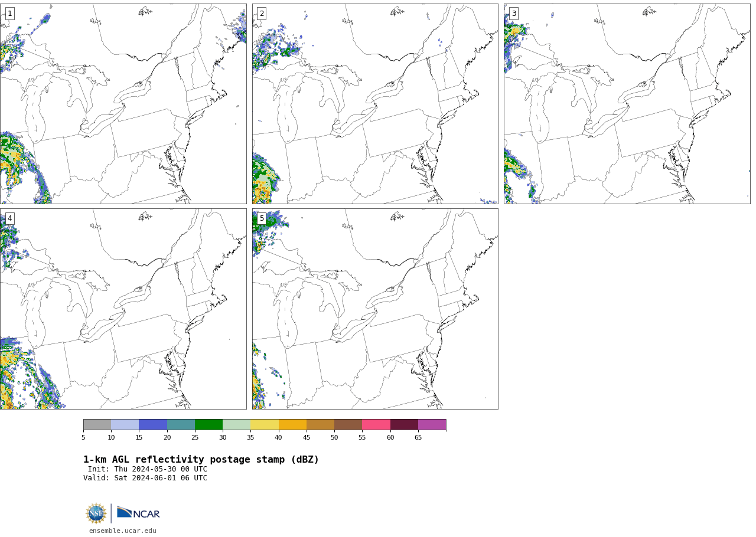
Task: Open ensemble member 5 reflectivity map
Action: click(375, 309)
